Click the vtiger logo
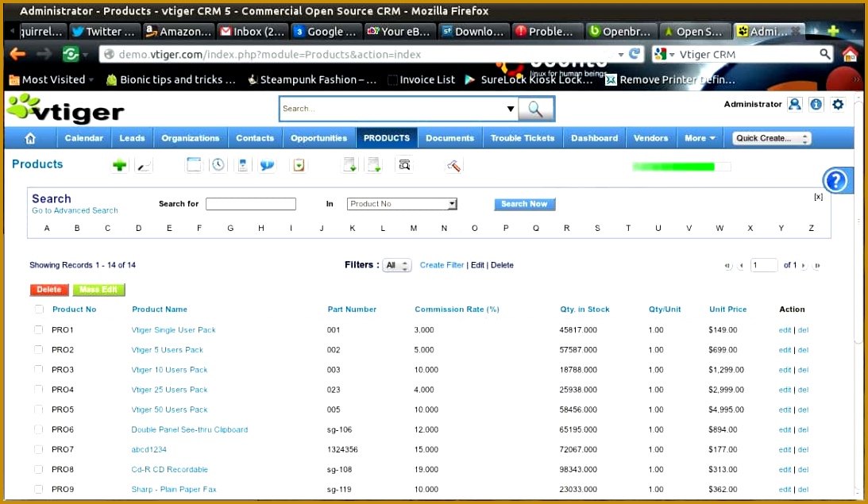The height and width of the screenshot is (504, 868). coord(65,109)
